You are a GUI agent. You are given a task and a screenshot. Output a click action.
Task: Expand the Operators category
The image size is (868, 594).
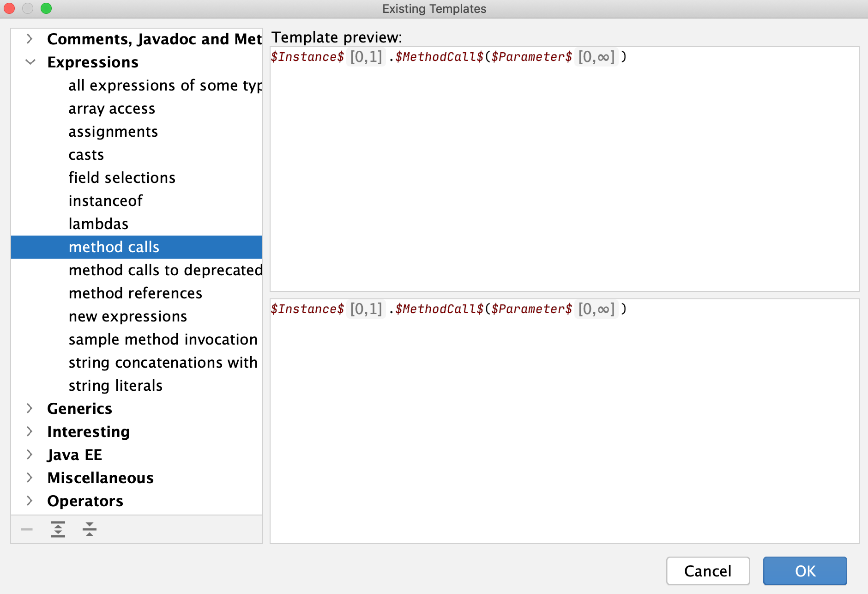[x=30, y=501]
